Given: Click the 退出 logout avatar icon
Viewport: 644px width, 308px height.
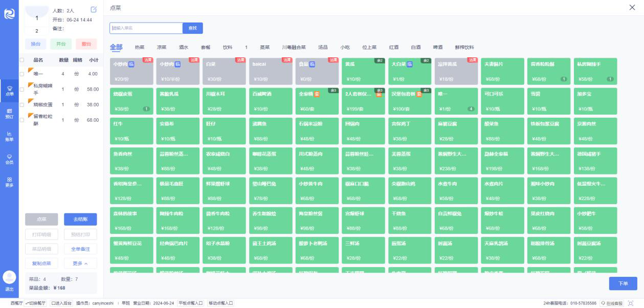Looking at the screenshot, I should 9,277.
